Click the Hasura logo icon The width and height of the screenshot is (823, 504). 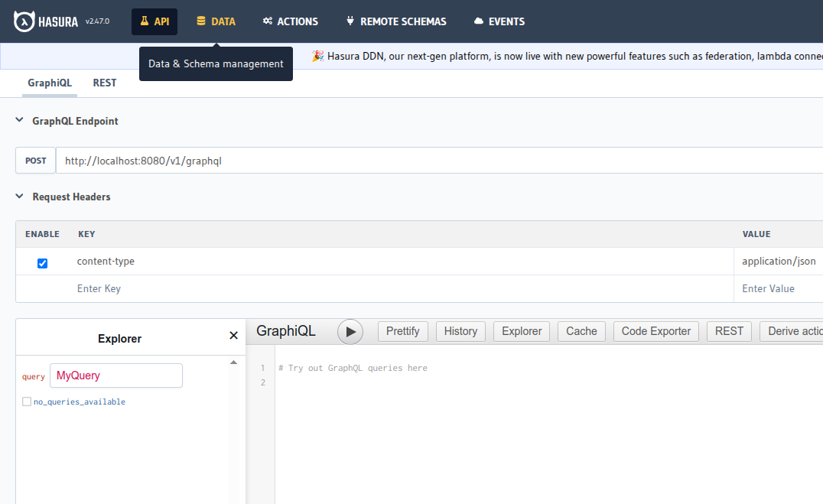pyautogui.click(x=24, y=21)
